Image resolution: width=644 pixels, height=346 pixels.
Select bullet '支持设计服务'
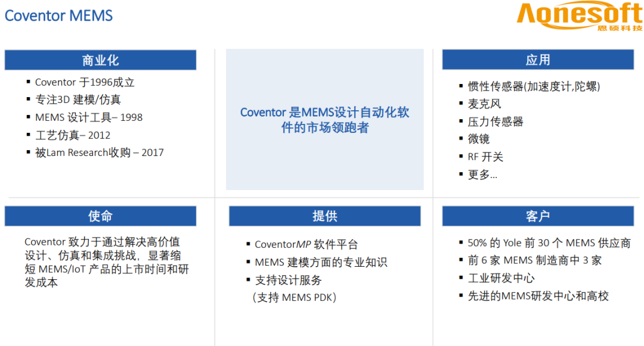coord(288,280)
